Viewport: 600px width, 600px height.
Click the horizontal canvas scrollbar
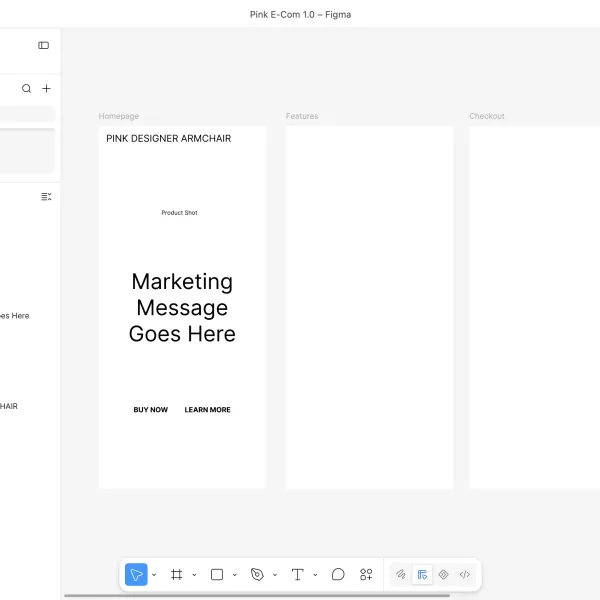[x=257, y=595]
